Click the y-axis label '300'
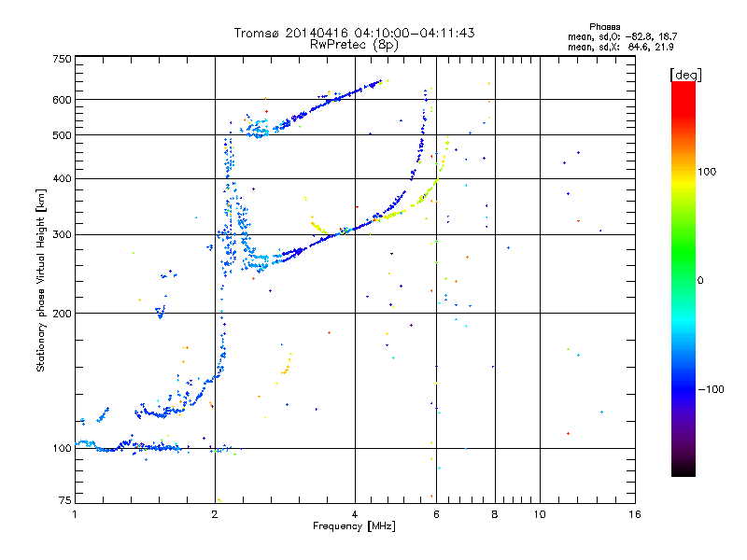The image size is (747, 560). (62, 235)
